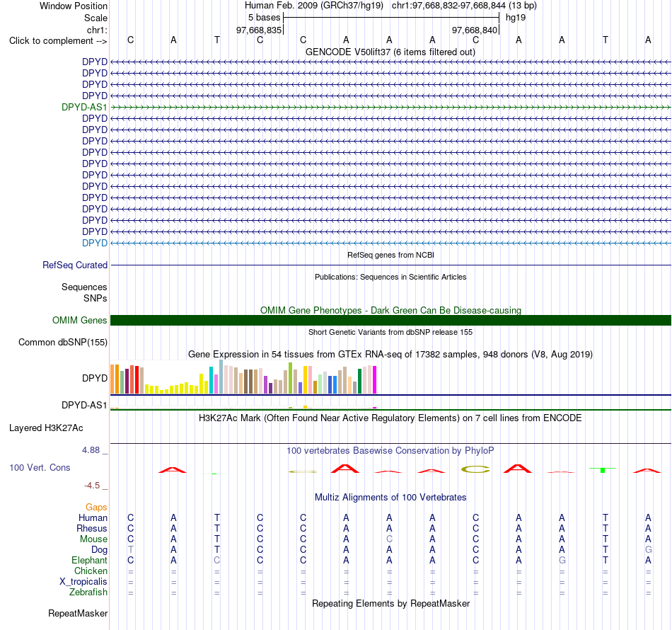Click the 'Dog' species label
Viewport: 672px width, 630px height.
[x=99, y=550]
